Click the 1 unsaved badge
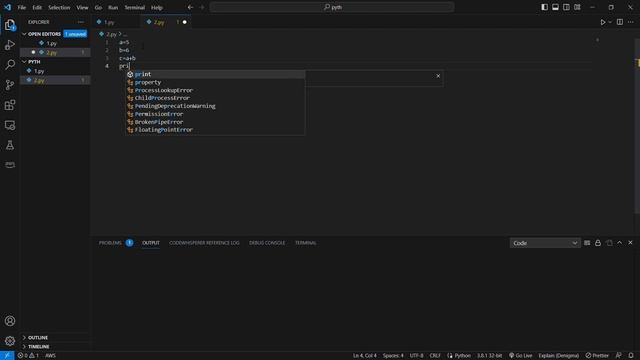 pyautogui.click(x=75, y=34)
